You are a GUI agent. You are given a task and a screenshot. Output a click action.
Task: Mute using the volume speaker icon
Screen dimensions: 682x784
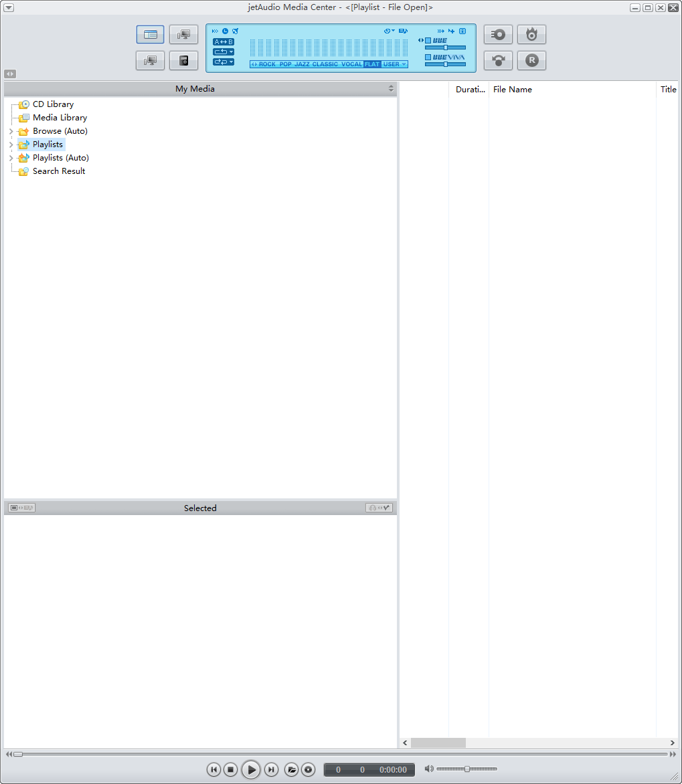coord(429,769)
